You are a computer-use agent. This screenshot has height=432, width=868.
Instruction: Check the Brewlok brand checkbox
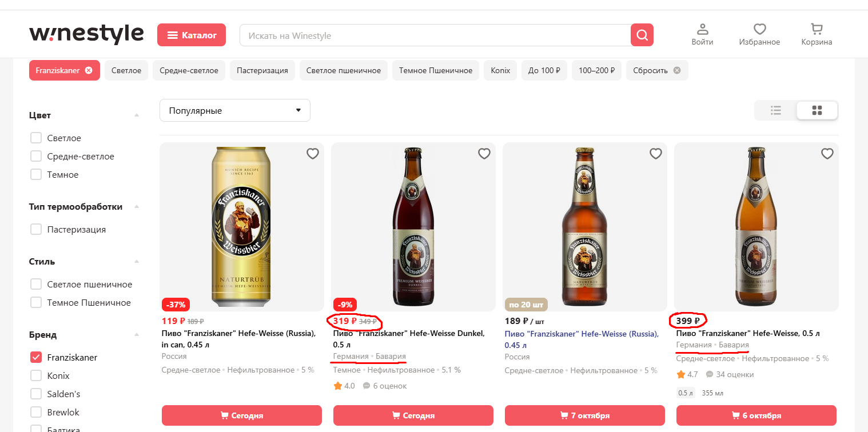coord(36,412)
